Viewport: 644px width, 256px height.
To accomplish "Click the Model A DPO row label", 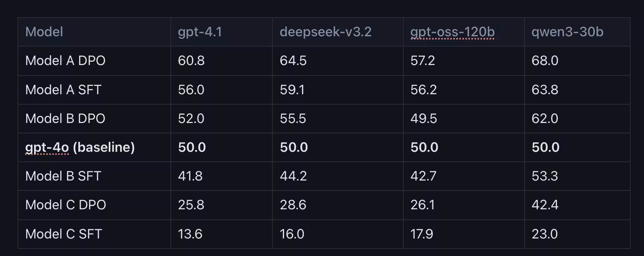I will tap(65, 61).
